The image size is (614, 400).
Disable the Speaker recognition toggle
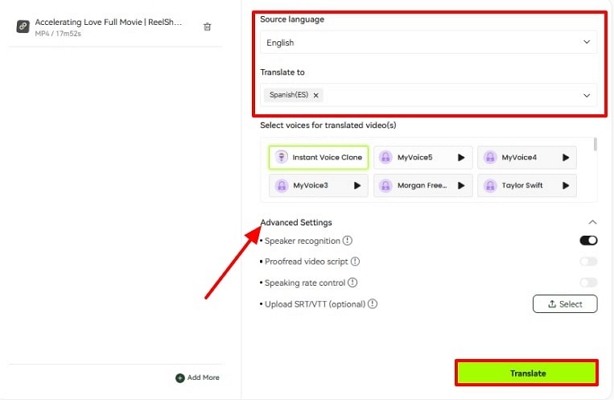(x=589, y=240)
